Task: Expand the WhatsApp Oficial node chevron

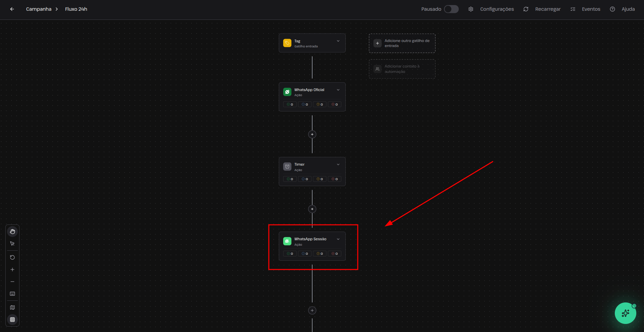Action: coord(338,90)
